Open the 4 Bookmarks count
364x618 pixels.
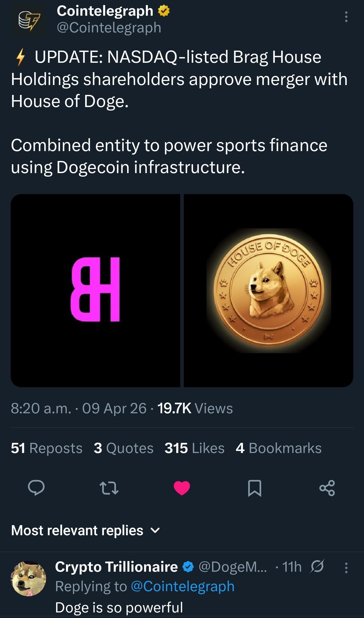click(x=278, y=448)
